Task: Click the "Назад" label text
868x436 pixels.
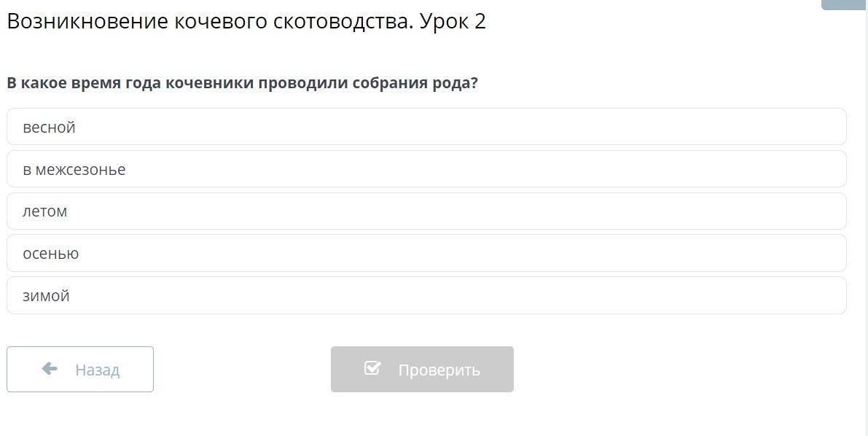Action: click(97, 370)
